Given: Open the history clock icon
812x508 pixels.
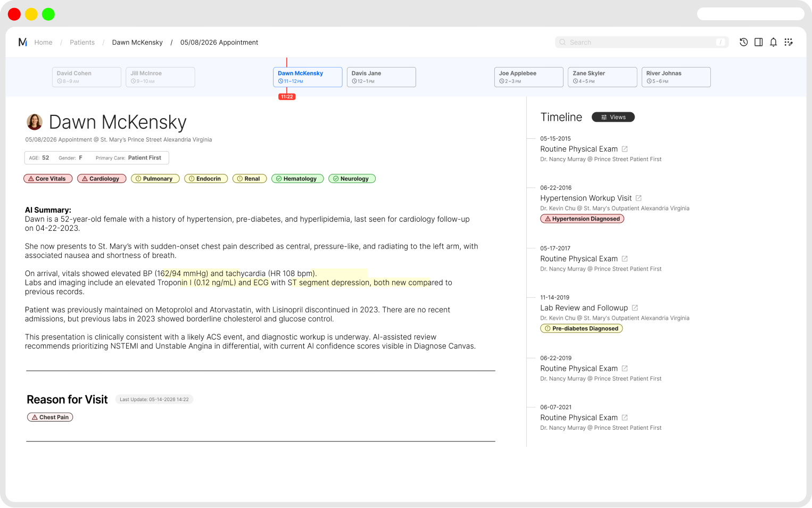Looking at the screenshot, I should (743, 42).
